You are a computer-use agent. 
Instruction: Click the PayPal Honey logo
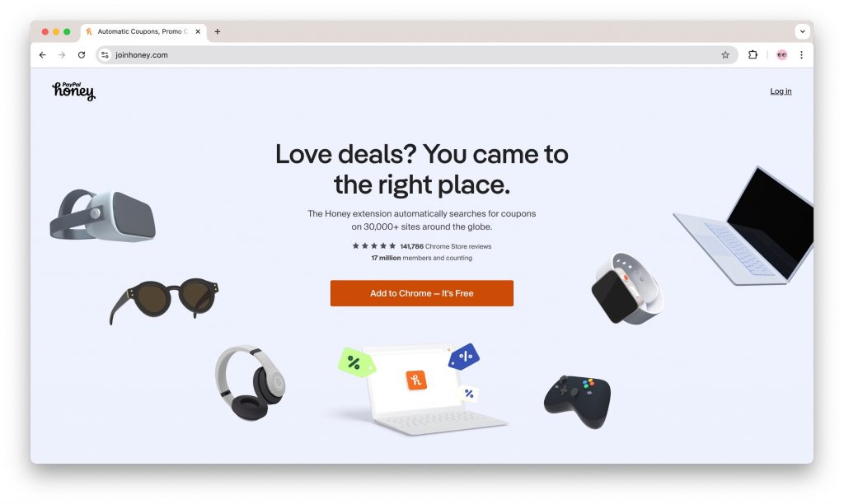pyautogui.click(x=73, y=91)
